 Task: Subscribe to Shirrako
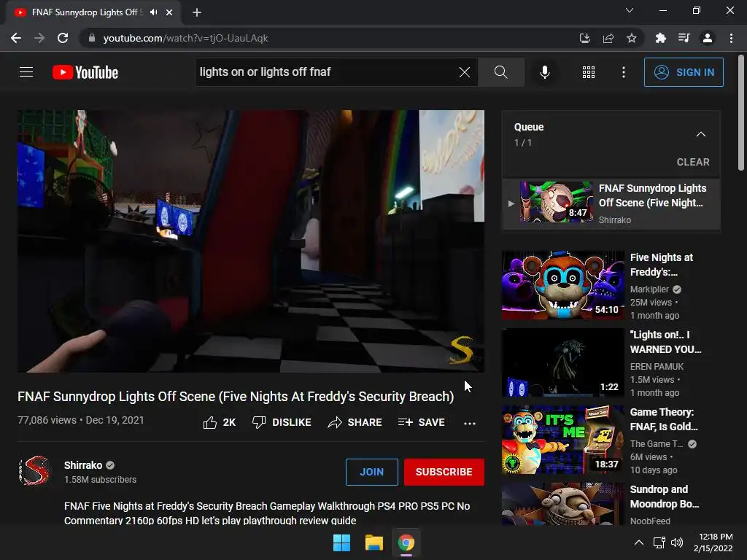[x=444, y=472]
